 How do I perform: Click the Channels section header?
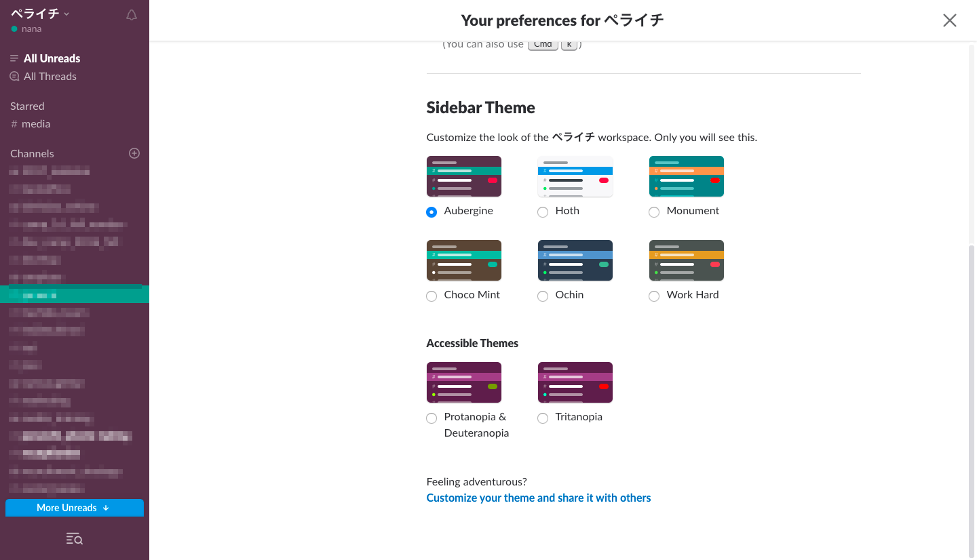32,153
